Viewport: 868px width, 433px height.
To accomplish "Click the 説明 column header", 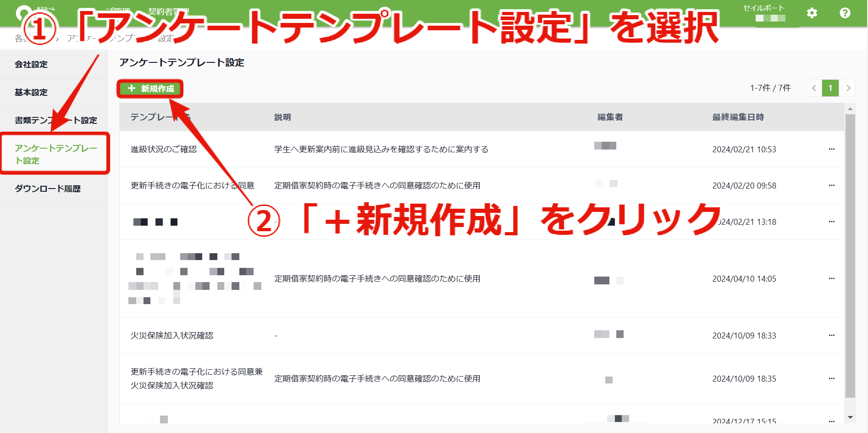I will click(x=282, y=117).
